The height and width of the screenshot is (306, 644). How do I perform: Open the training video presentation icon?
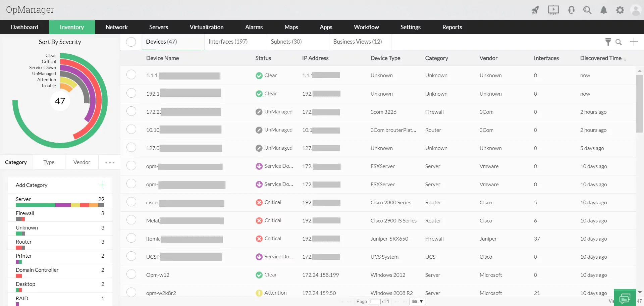pyautogui.click(x=553, y=10)
